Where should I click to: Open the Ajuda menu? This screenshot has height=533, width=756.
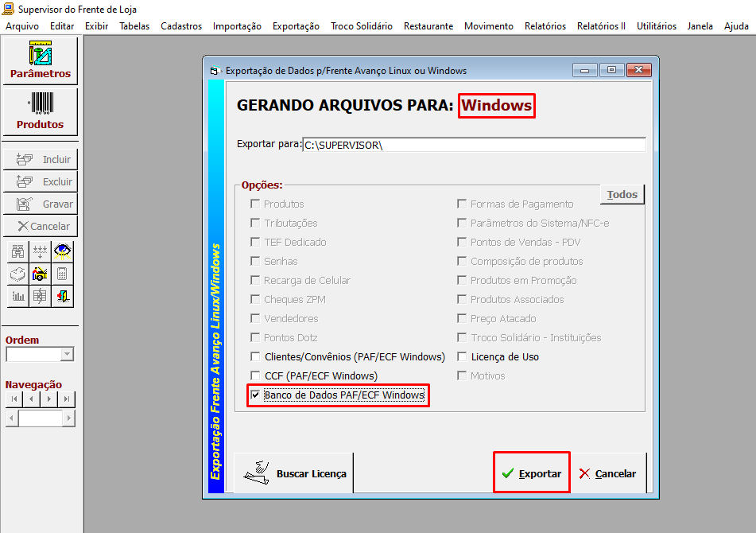coord(736,26)
